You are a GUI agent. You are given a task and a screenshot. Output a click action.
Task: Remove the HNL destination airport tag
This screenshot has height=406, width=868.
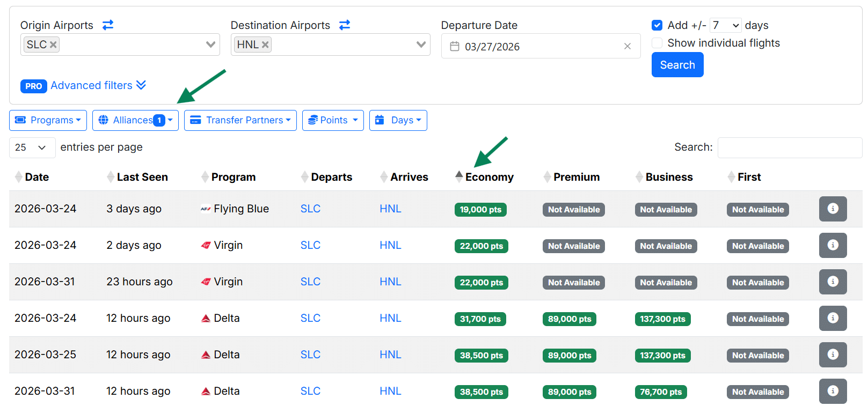pos(265,45)
